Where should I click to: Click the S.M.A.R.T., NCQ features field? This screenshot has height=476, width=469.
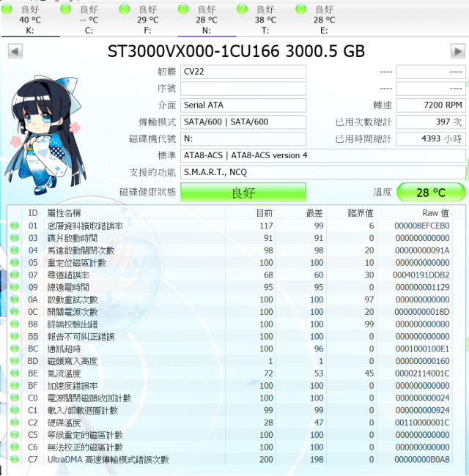click(x=323, y=172)
